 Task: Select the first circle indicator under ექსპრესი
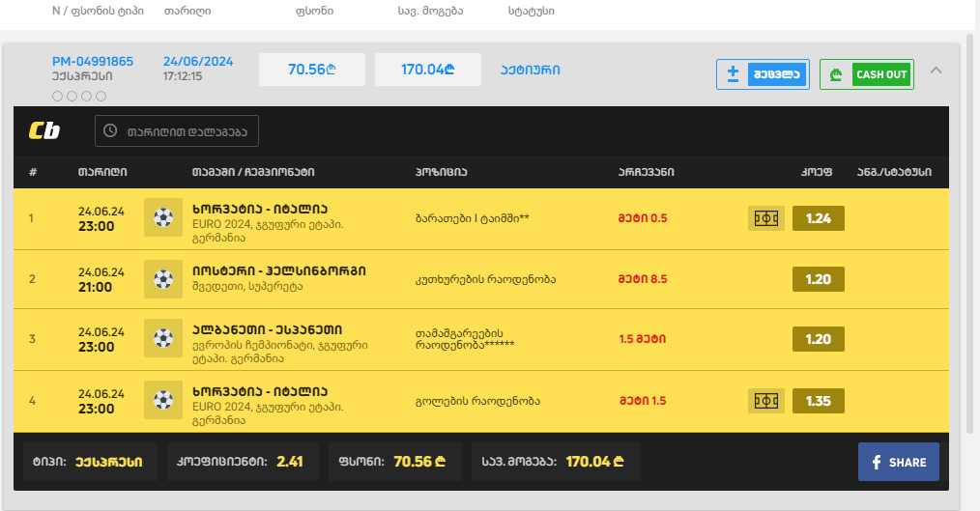[x=58, y=96]
